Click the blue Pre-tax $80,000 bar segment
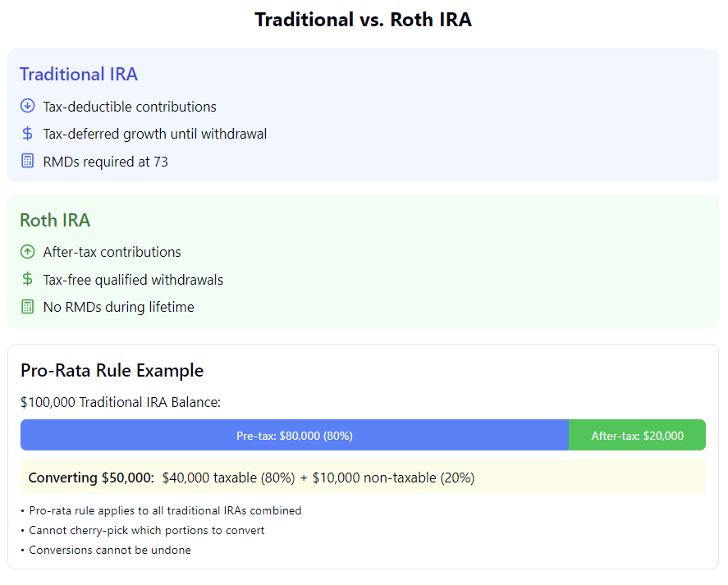 (x=295, y=436)
